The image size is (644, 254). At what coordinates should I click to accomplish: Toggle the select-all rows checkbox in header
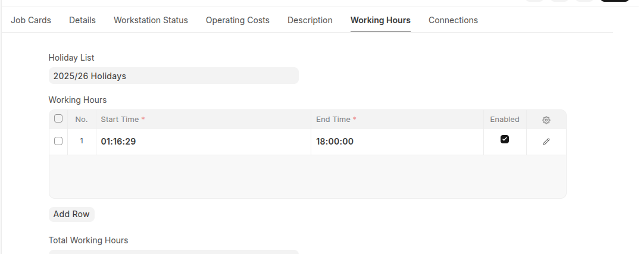pos(58,119)
